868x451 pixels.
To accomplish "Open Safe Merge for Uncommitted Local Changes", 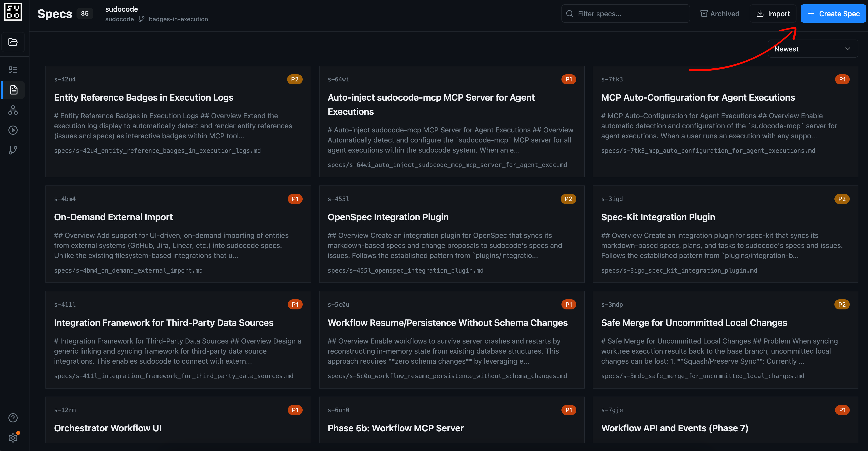I will [x=694, y=323].
